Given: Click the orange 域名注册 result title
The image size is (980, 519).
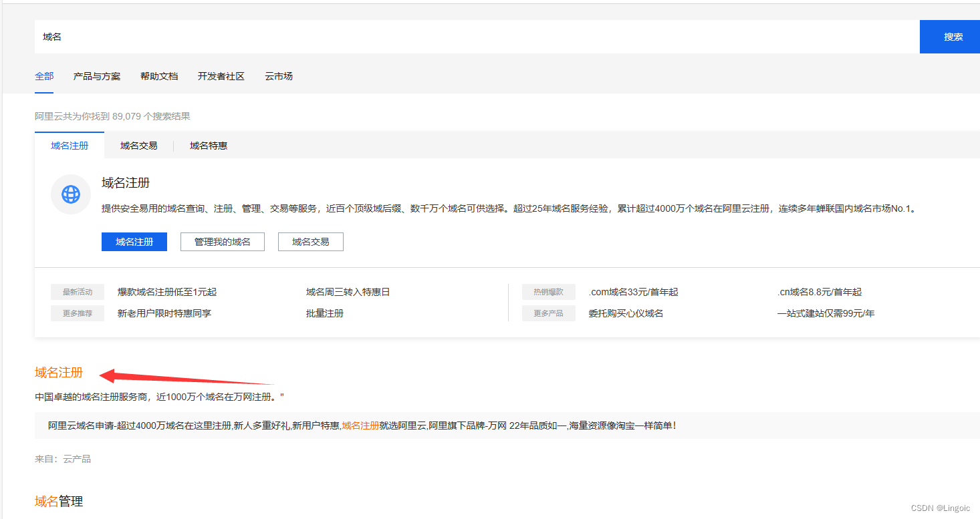Looking at the screenshot, I should (x=59, y=373).
